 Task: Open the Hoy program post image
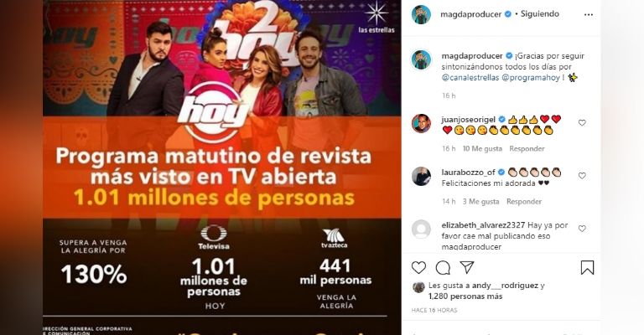(x=221, y=167)
